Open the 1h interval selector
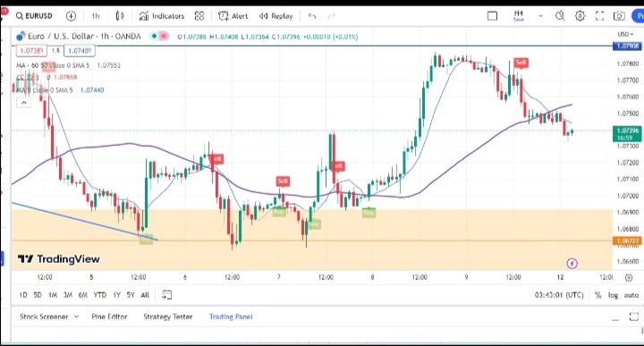The image size is (644, 346). click(x=96, y=16)
